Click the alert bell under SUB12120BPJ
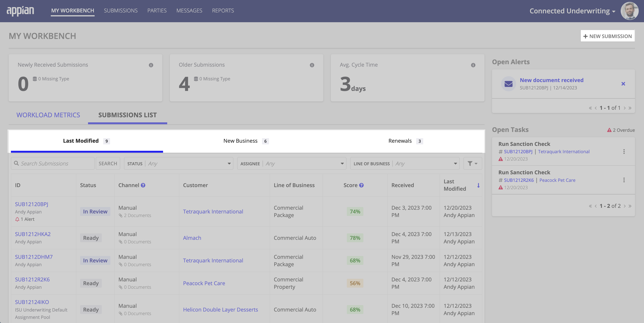The height and width of the screenshot is (323, 644). click(x=17, y=219)
